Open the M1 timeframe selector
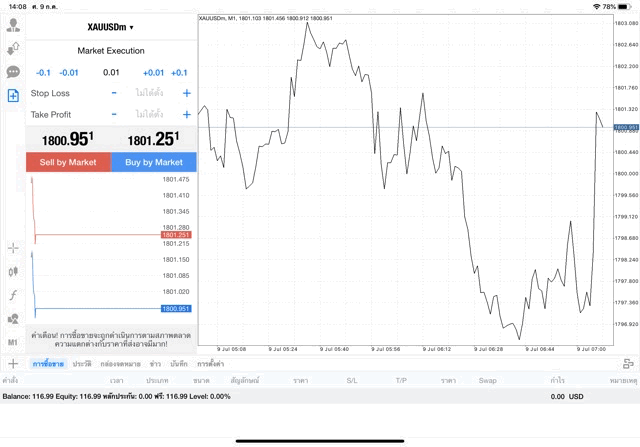640x447 pixels. point(13,342)
